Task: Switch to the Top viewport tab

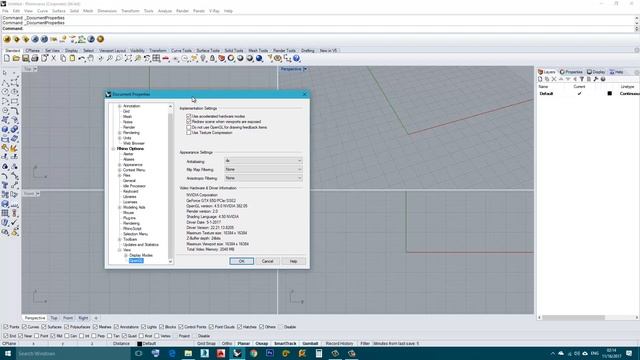Action: click(54, 318)
